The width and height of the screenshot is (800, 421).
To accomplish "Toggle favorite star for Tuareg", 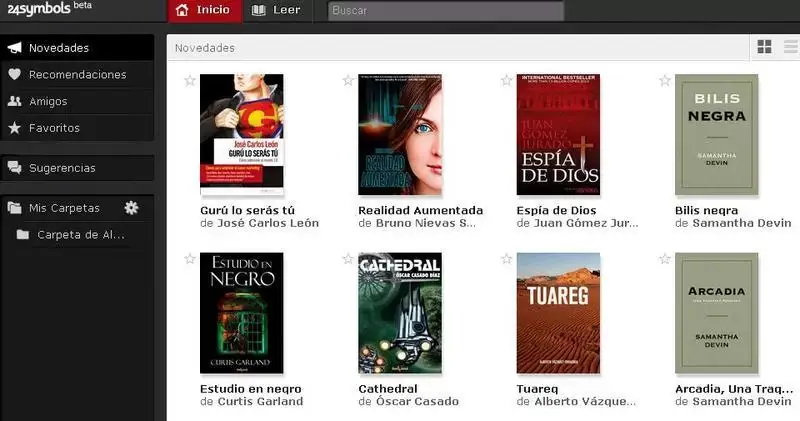I will tap(506, 259).
